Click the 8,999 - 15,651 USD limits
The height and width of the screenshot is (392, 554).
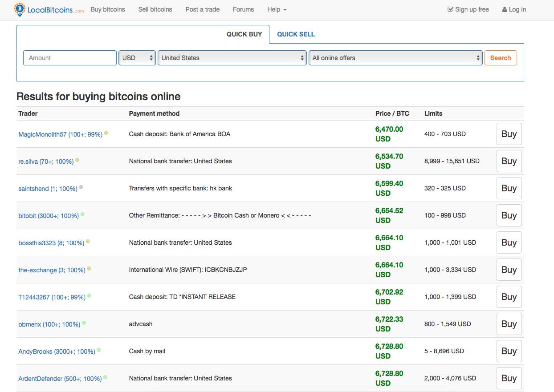[x=452, y=161]
